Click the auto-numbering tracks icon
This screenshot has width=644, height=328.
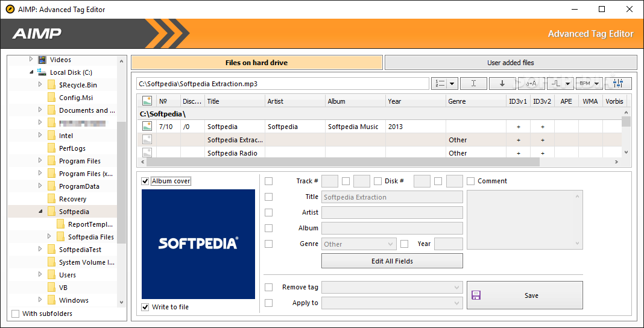point(440,83)
